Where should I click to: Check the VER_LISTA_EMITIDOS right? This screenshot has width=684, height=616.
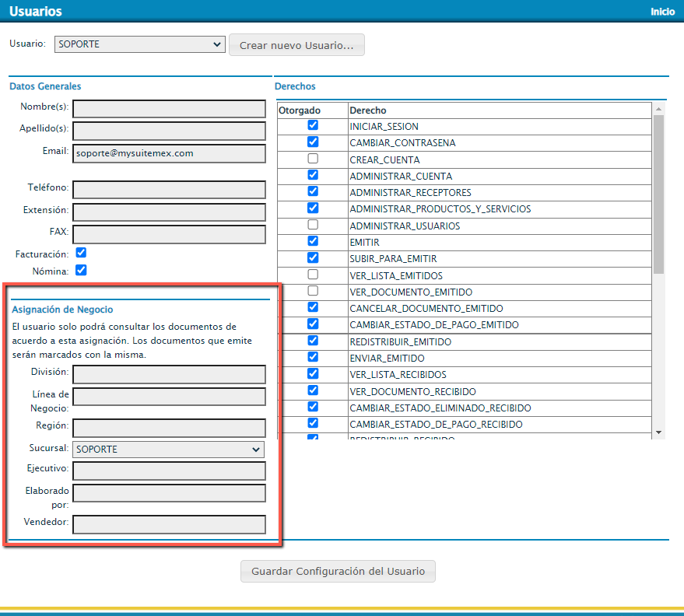313,275
